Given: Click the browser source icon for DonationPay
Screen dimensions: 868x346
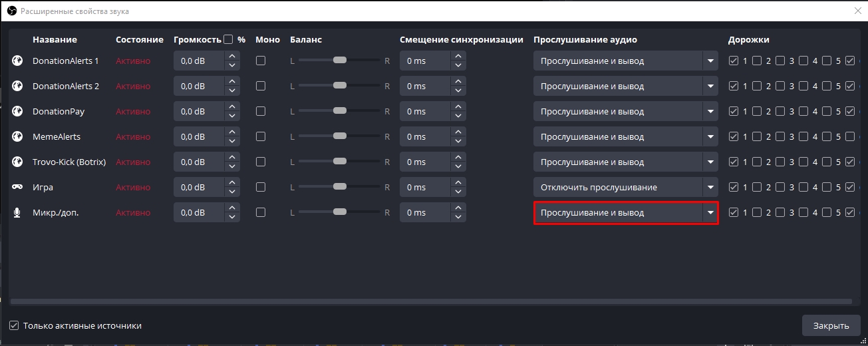Looking at the screenshot, I should pos(17,111).
